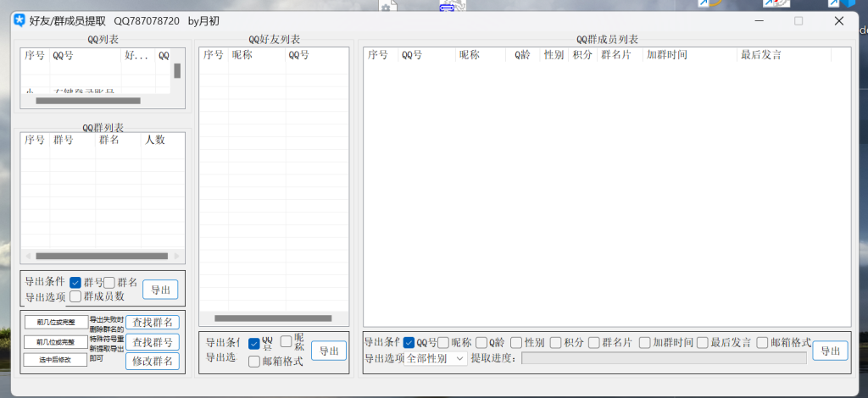Uncheck 群号 in QQ group list export
The height and width of the screenshot is (398, 868).
point(75,283)
